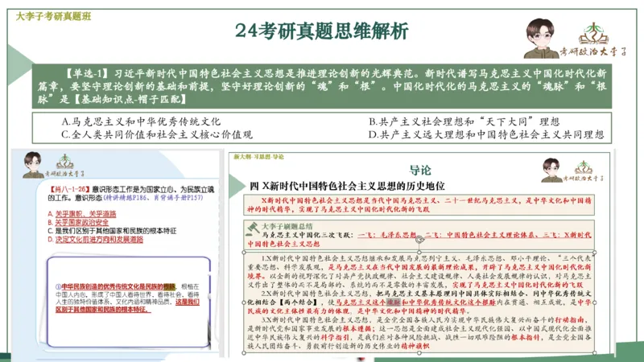Click the underlined text 一飞：毛泽东思想
The image size is (644, 362).
tap(387, 235)
